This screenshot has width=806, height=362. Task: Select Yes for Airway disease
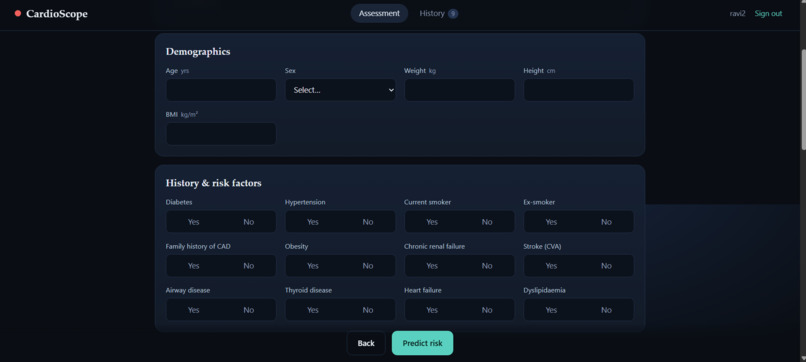click(x=194, y=310)
